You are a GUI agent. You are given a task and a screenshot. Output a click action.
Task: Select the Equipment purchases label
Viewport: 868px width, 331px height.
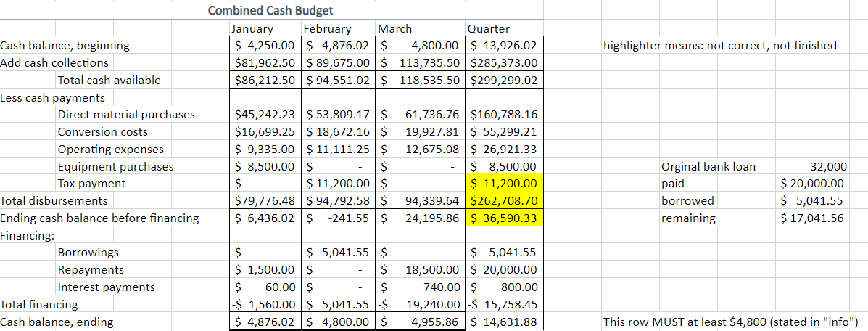[115, 166]
